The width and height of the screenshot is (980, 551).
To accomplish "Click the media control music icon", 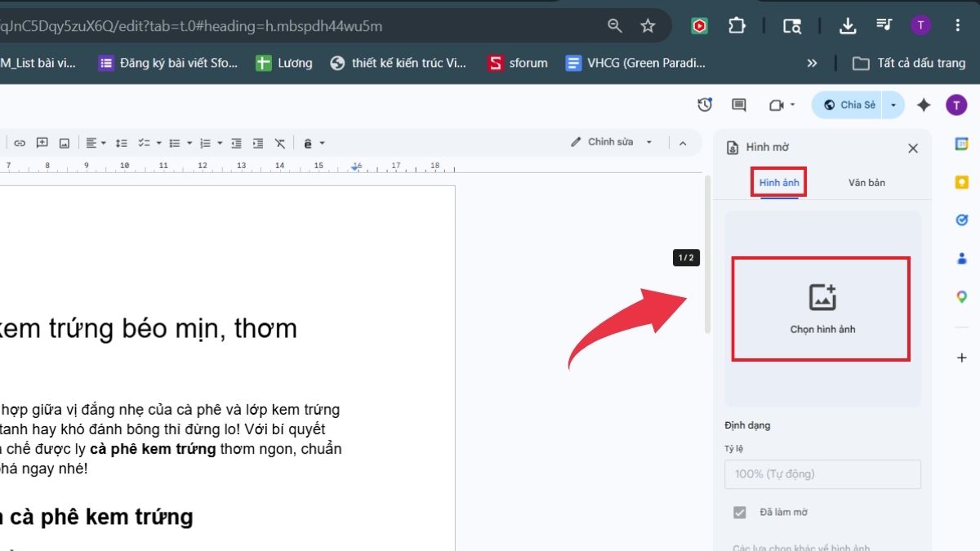I will pos(884,25).
